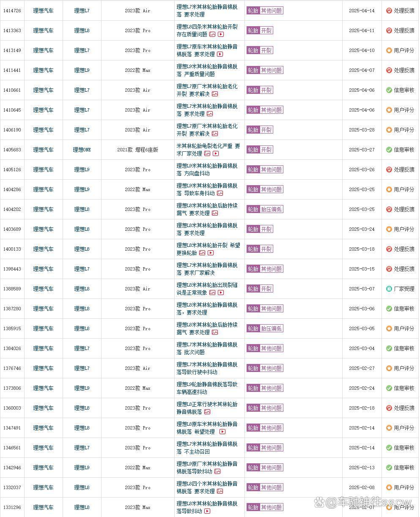The image size is (420, 517).
Task: Open complaint 理想L8四条米其林轮胎开裂存在质量问题
Action: pos(207,30)
